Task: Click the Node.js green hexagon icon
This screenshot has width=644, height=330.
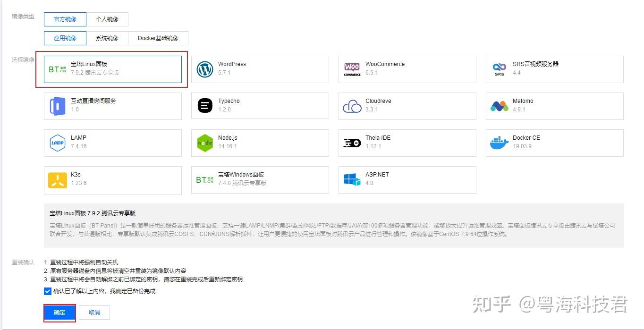Action: pyautogui.click(x=205, y=143)
